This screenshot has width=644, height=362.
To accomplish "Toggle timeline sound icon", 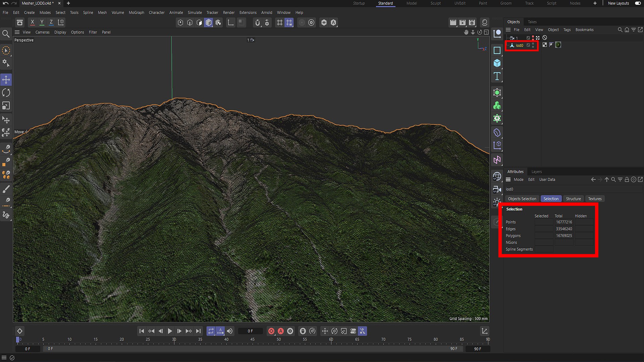I will pos(230,331).
